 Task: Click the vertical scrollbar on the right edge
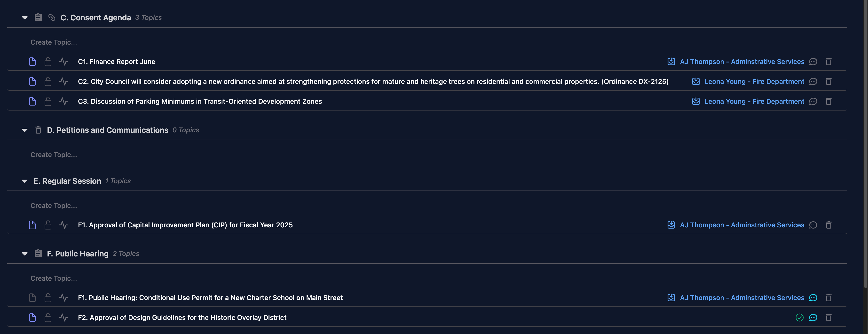click(x=865, y=135)
